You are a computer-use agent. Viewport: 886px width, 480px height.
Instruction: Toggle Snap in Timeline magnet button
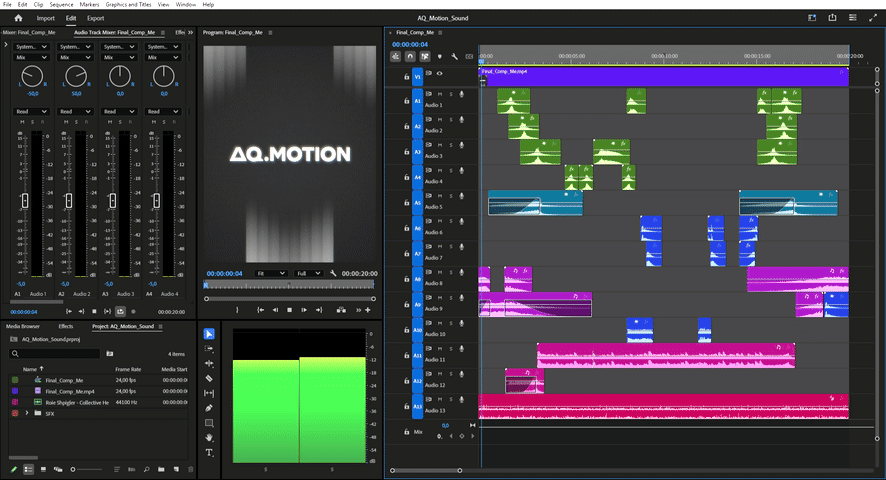point(410,57)
